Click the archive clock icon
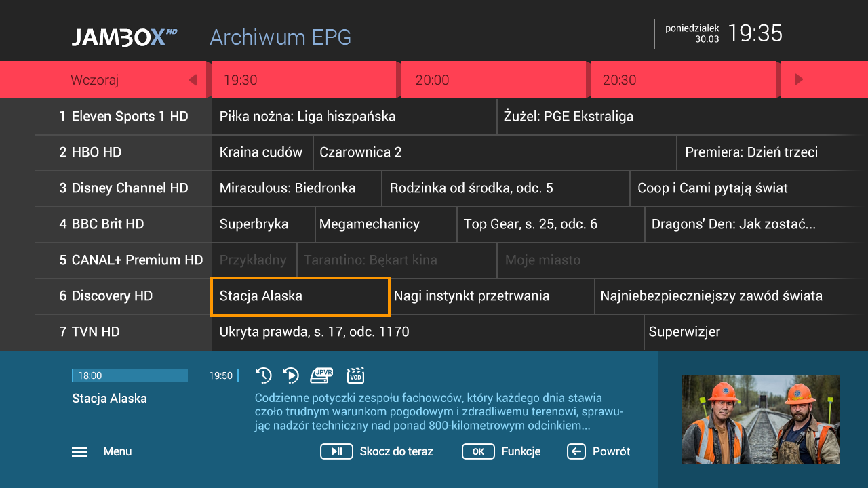Viewport: 868px width, 488px height. 263,375
